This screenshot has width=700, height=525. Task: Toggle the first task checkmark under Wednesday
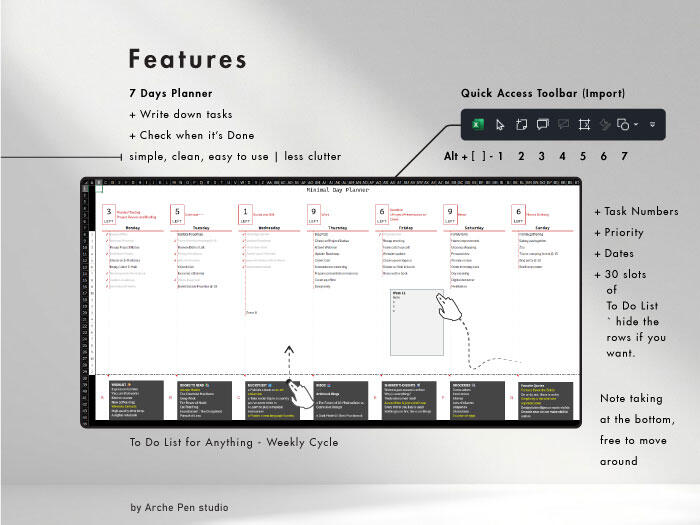[x=242, y=235]
